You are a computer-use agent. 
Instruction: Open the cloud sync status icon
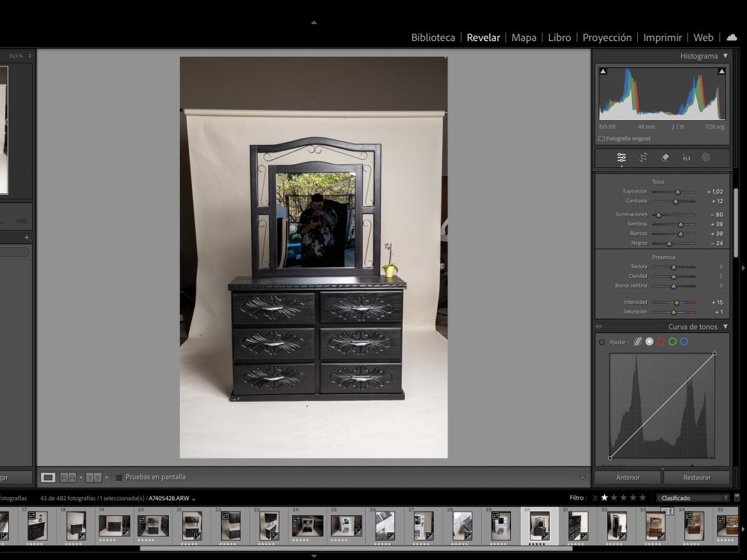point(732,37)
